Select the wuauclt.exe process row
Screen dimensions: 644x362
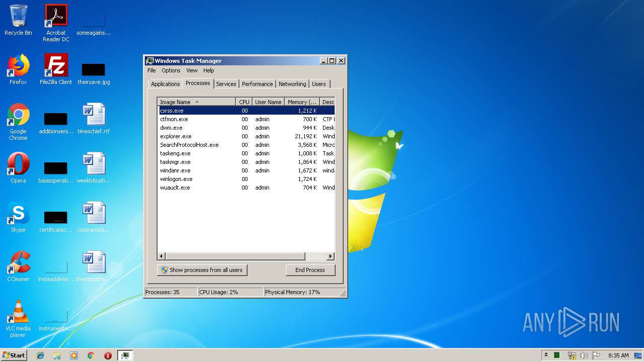(246, 188)
